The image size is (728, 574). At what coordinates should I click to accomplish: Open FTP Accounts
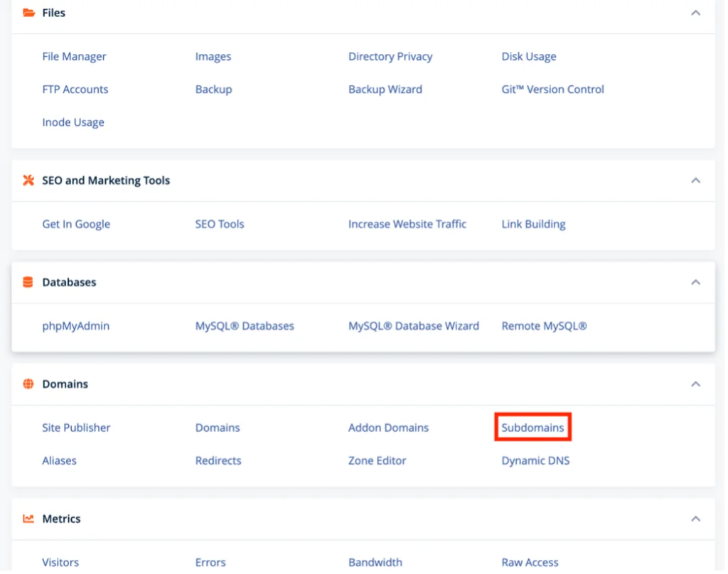pyautogui.click(x=75, y=89)
